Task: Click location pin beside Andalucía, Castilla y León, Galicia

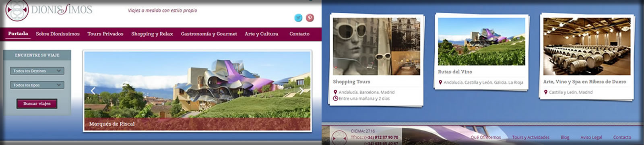Action: [440, 82]
